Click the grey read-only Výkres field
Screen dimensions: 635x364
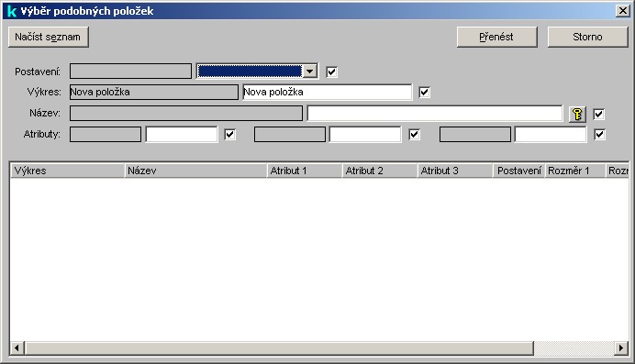(x=154, y=93)
